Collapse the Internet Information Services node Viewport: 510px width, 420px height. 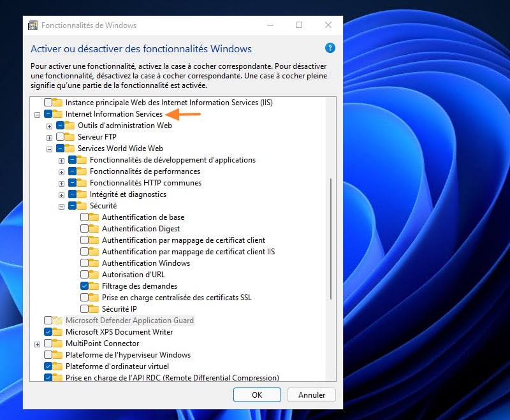point(37,115)
